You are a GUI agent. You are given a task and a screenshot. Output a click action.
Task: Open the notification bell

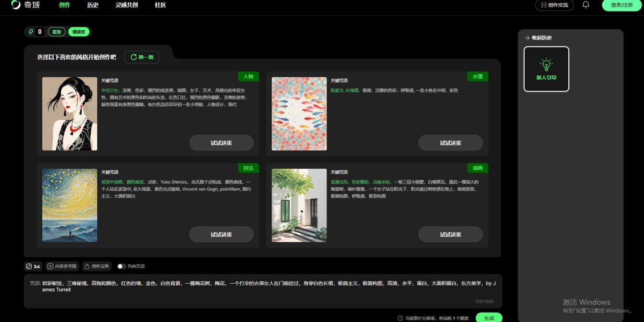click(586, 5)
